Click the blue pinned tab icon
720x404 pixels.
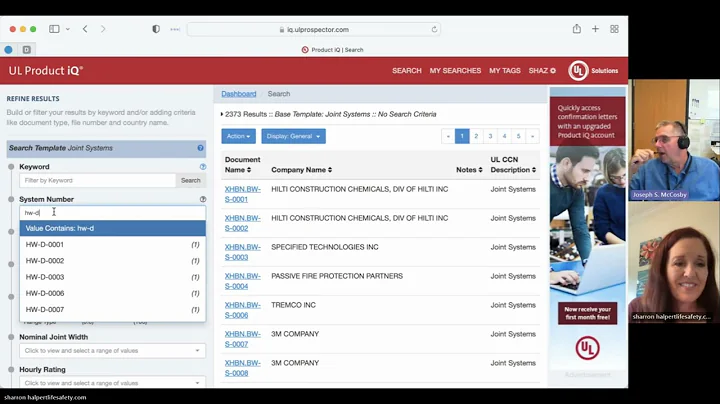[8, 50]
